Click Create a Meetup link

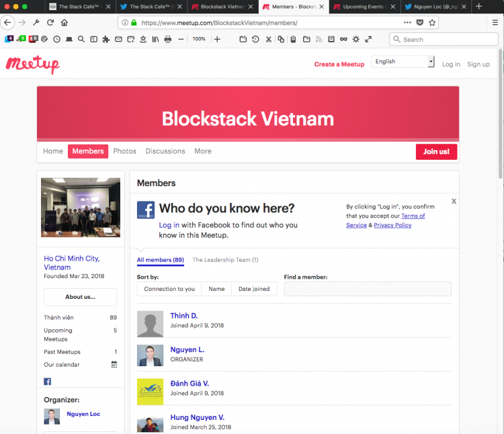click(339, 64)
